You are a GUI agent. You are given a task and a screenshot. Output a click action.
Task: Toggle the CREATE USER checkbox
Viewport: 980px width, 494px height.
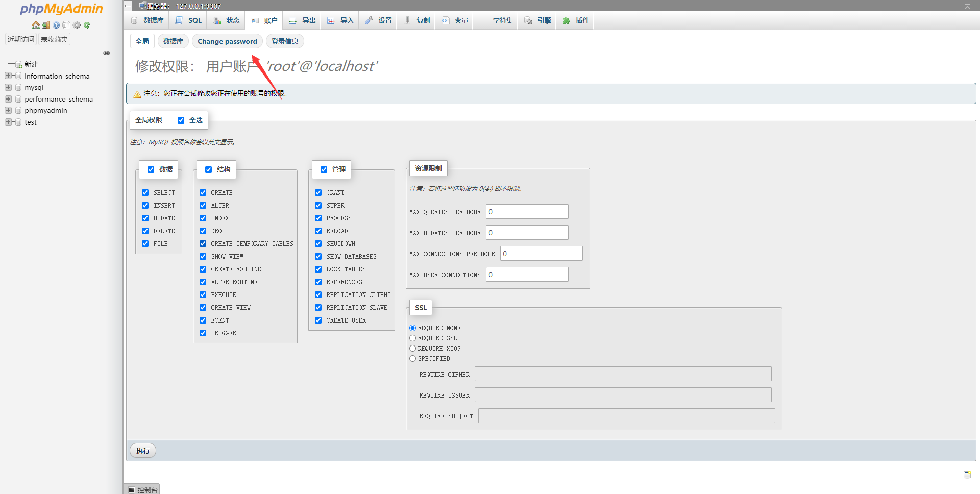click(x=318, y=320)
